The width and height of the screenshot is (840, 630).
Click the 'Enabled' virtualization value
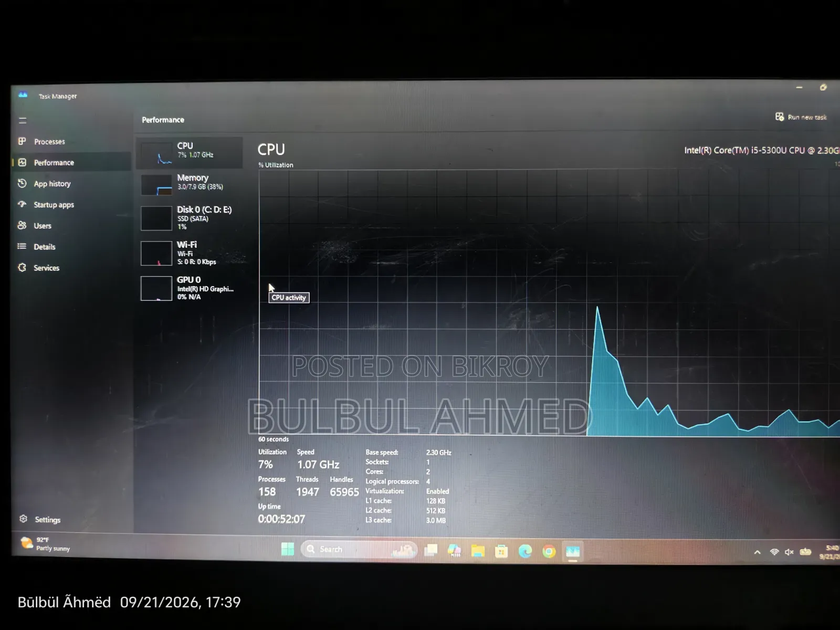click(x=438, y=491)
